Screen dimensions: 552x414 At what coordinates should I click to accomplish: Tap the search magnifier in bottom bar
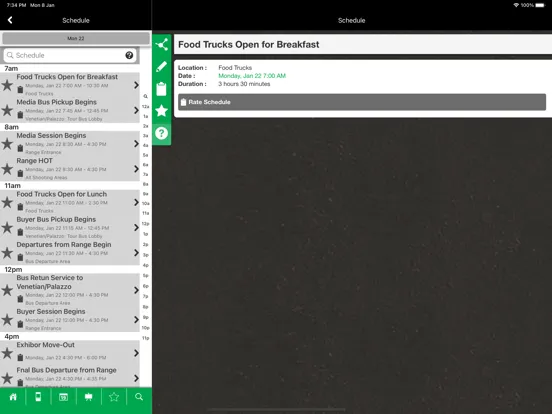click(x=139, y=397)
